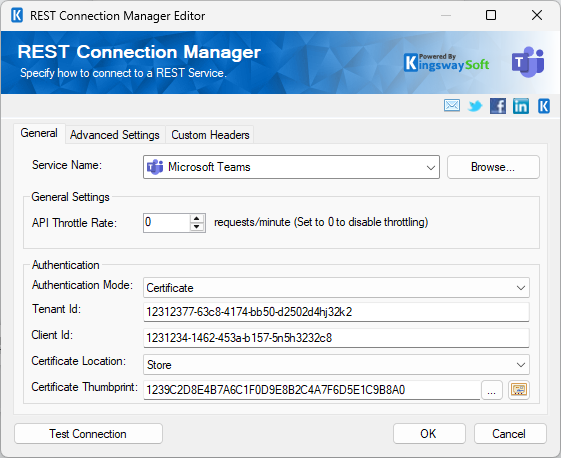Click the Client Id input field
This screenshot has height=458, width=561.
point(336,338)
